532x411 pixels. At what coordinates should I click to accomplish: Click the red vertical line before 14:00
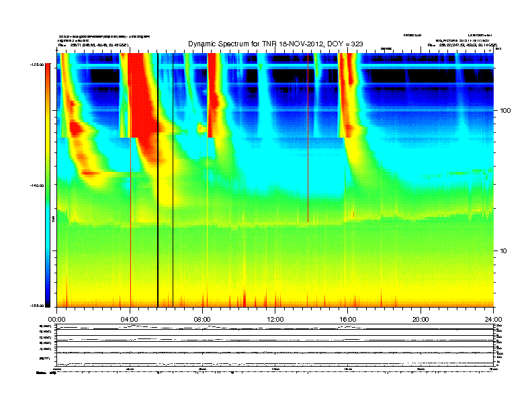pyautogui.click(x=308, y=138)
